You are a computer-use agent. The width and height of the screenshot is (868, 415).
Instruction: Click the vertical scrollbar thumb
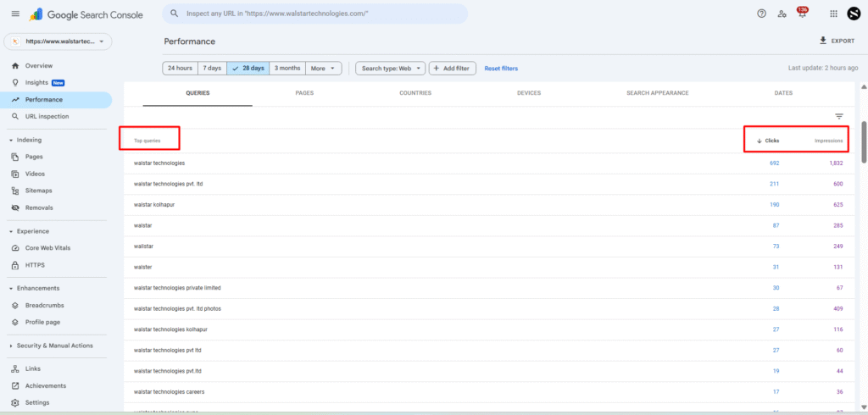pos(864,141)
